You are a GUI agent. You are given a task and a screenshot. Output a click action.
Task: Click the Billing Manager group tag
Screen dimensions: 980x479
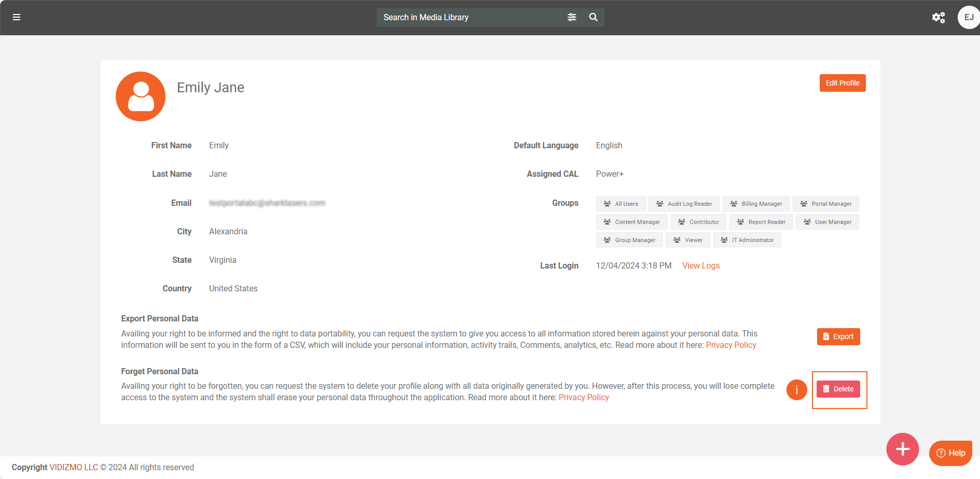(756, 204)
